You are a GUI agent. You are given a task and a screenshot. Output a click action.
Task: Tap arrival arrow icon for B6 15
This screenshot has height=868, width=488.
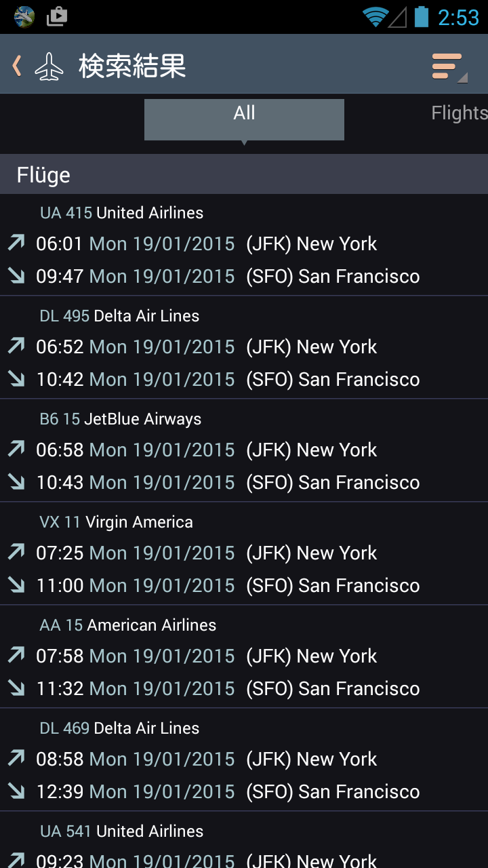click(x=16, y=481)
